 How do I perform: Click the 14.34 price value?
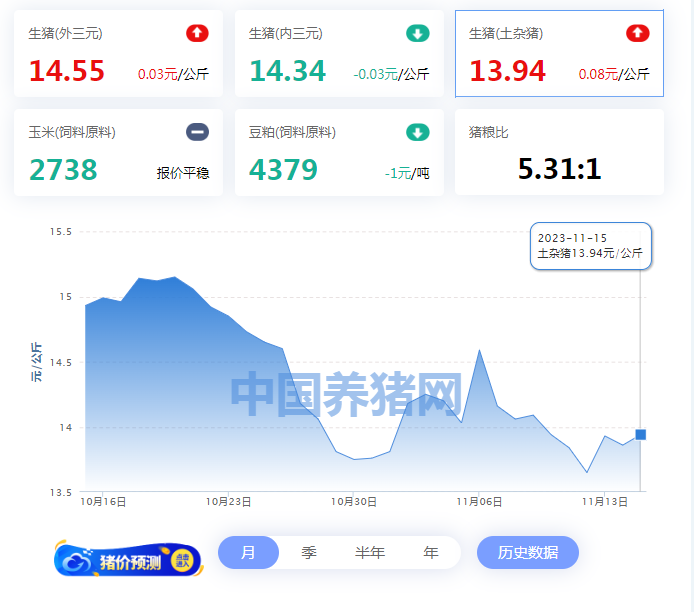[x=288, y=71]
